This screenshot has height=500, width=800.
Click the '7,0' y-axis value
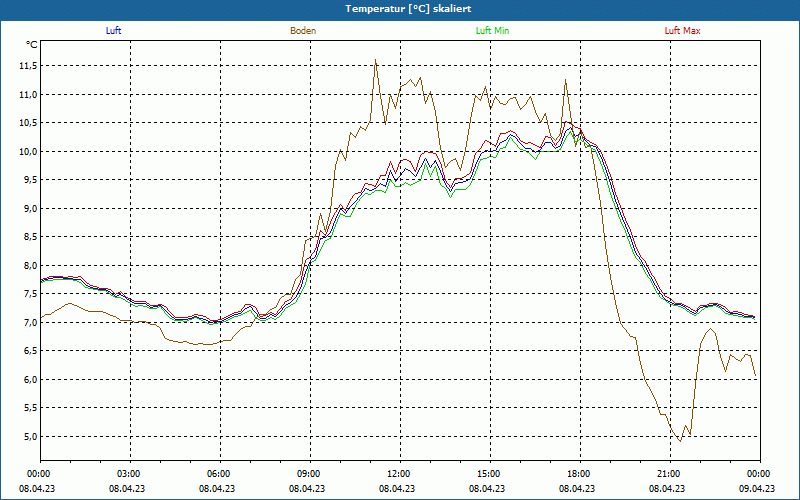tap(31, 322)
